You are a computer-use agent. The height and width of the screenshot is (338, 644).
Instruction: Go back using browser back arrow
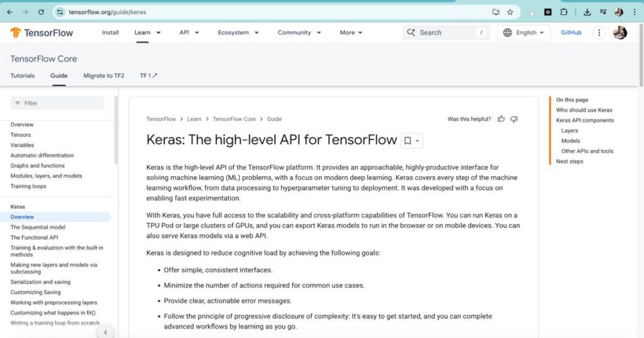(x=10, y=12)
